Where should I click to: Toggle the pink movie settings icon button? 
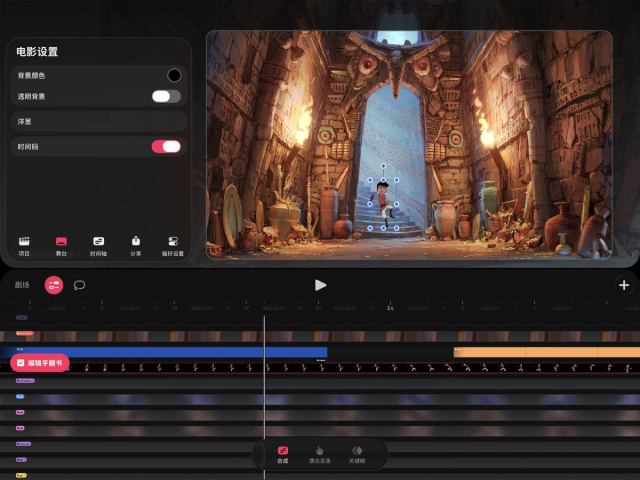coord(54,285)
